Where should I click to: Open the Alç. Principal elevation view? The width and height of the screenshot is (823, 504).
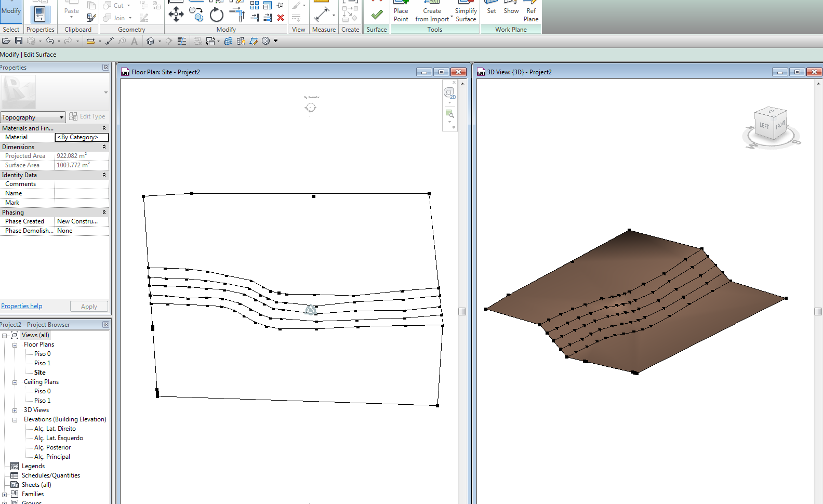point(52,457)
